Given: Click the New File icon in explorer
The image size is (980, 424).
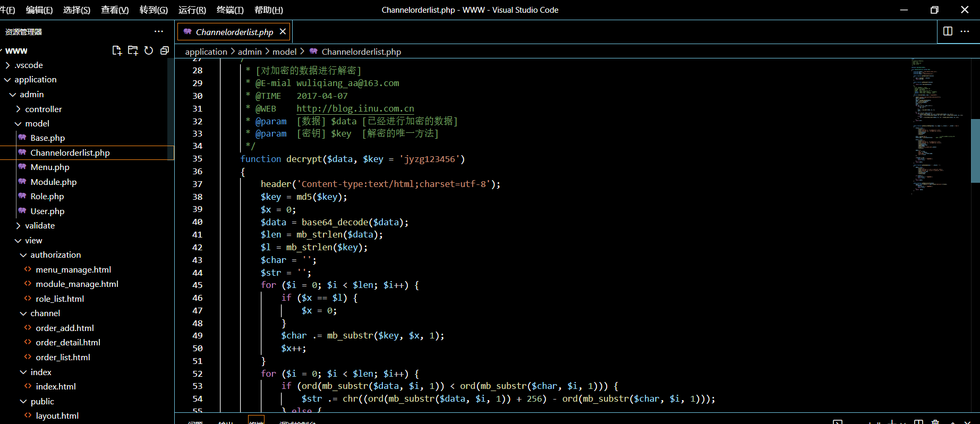Looking at the screenshot, I should (x=117, y=50).
